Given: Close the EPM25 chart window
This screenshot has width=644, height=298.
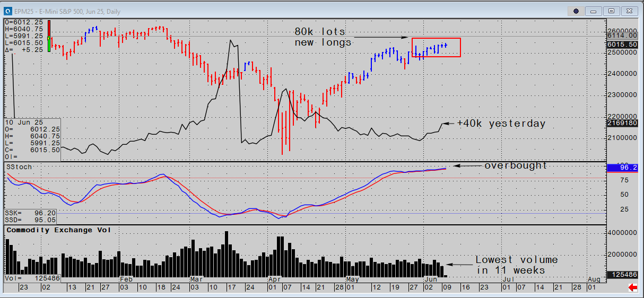Looking at the screenshot, I should (629, 11).
